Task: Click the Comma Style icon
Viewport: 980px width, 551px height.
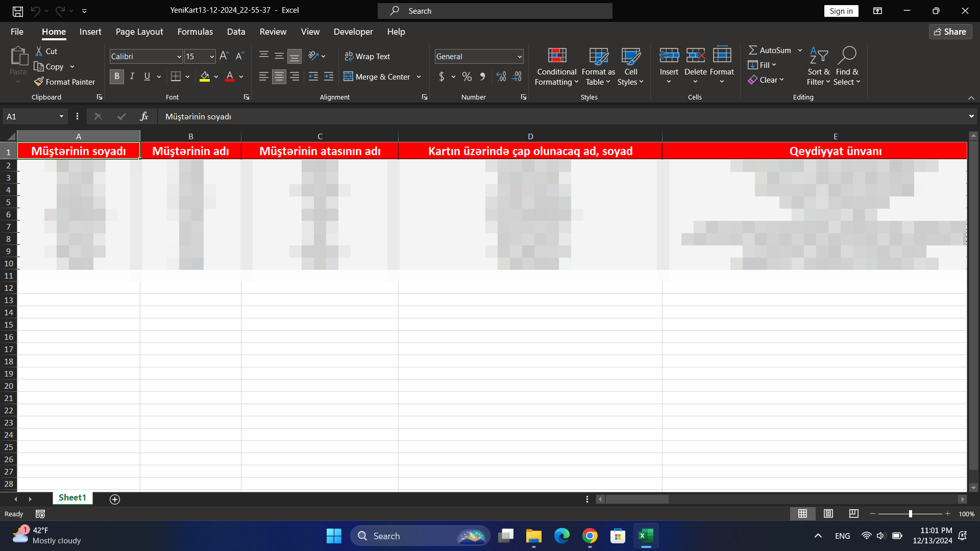Action: click(x=482, y=77)
